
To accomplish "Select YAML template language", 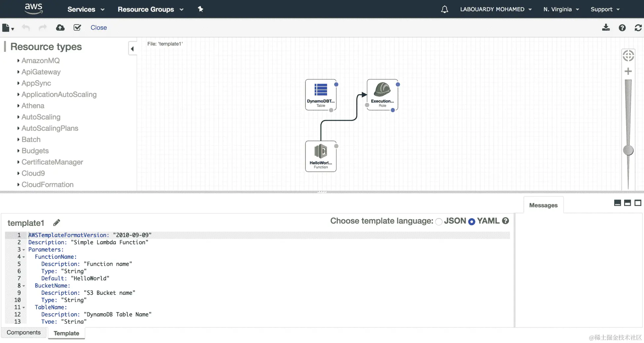I will coord(472,222).
